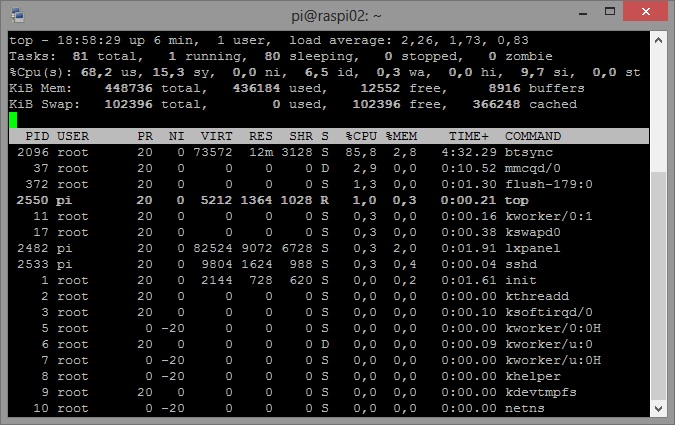Click the 448736 total memory value
675x425 pixels.
coord(128,88)
